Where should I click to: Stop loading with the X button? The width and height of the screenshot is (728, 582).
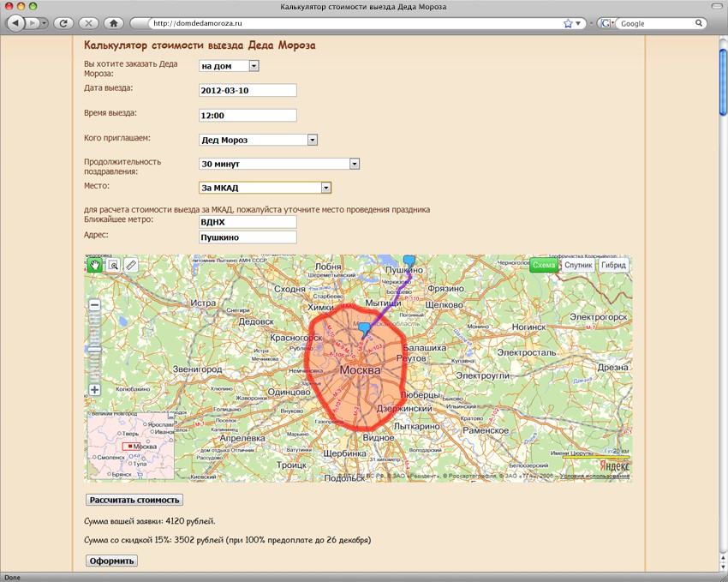(88, 23)
